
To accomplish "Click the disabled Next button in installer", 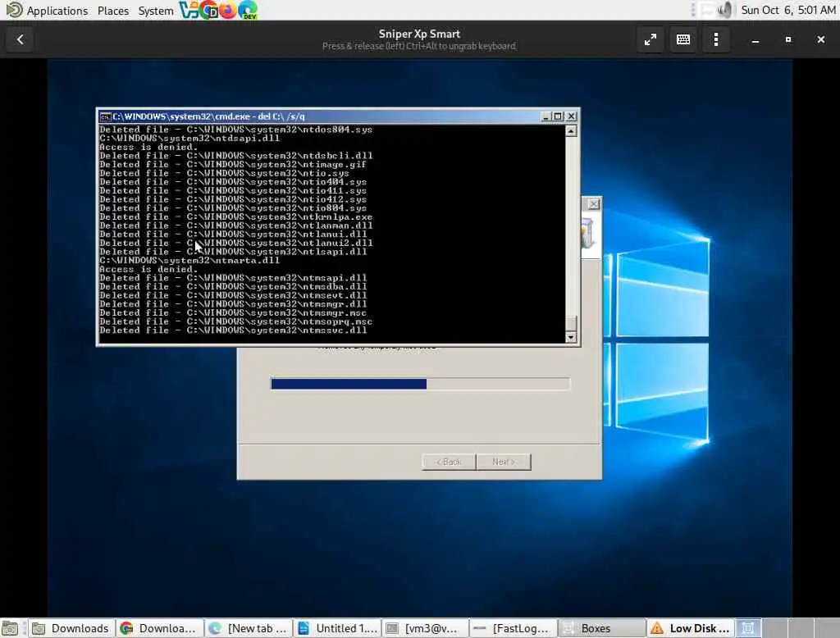I will 504,462.
